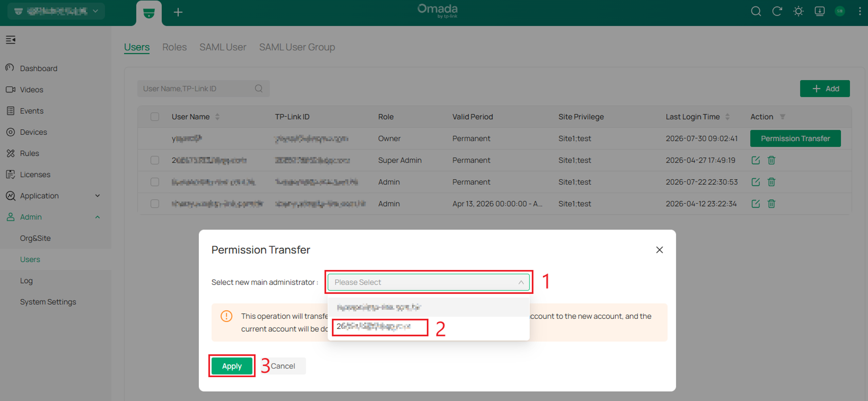The width and height of the screenshot is (868, 401).
Task: Cancel the permission transfer dialog
Action: coord(283,366)
